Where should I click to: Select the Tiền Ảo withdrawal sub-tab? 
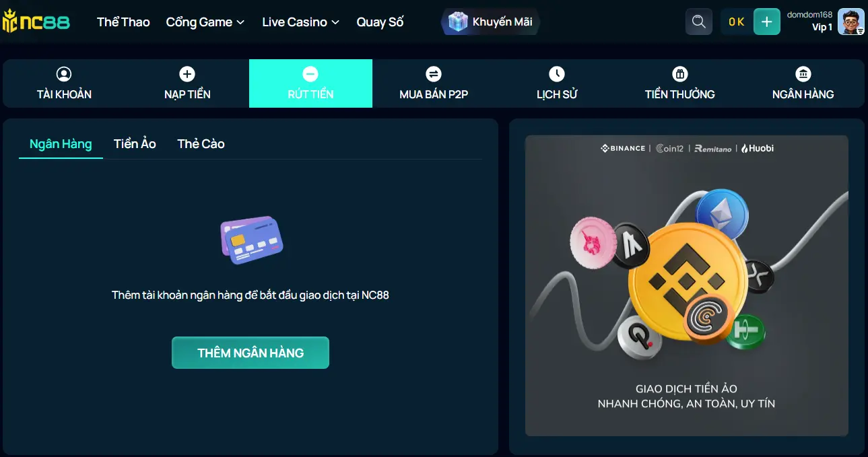click(135, 144)
